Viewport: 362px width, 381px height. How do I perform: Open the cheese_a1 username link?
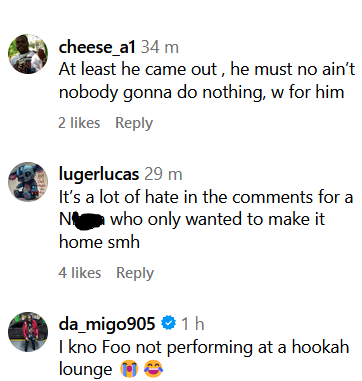pos(97,47)
